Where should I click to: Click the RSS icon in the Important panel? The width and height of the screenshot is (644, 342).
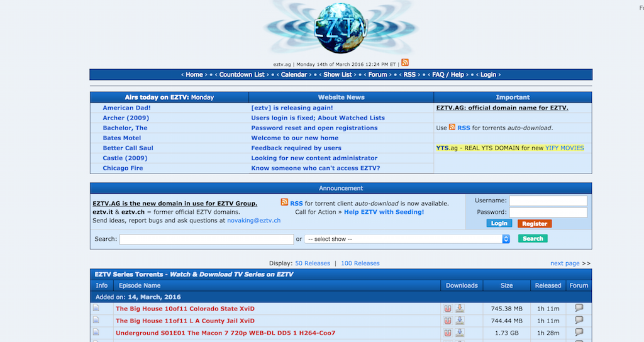point(452,127)
